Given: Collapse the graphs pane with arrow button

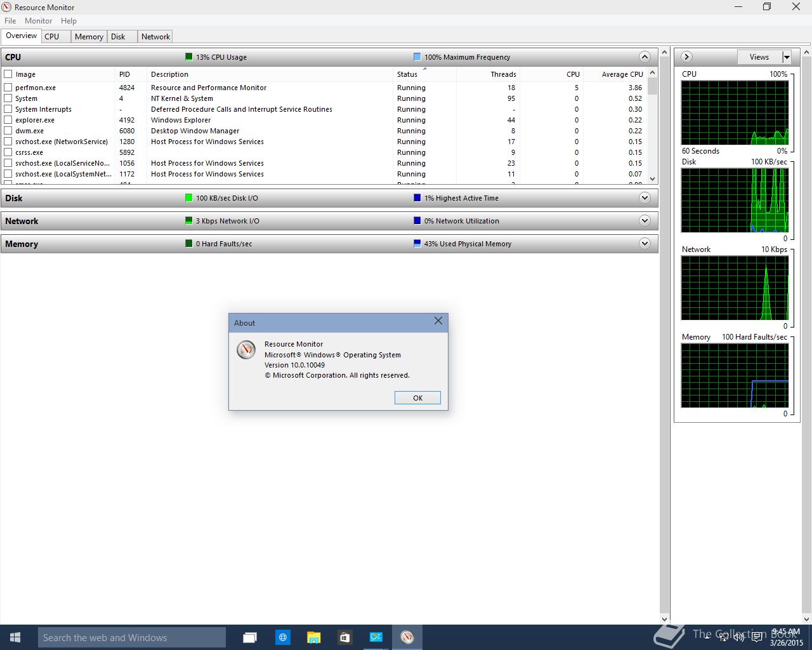Looking at the screenshot, I should [686, 56].
